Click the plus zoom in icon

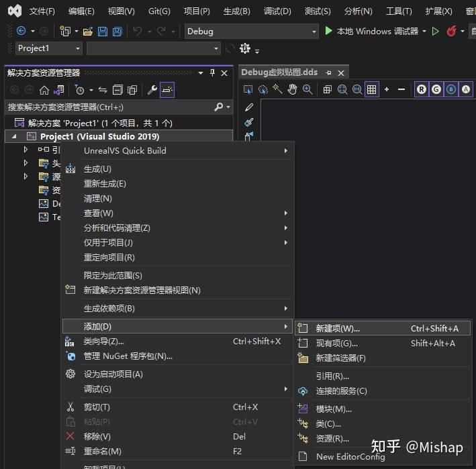pos(387,89)
